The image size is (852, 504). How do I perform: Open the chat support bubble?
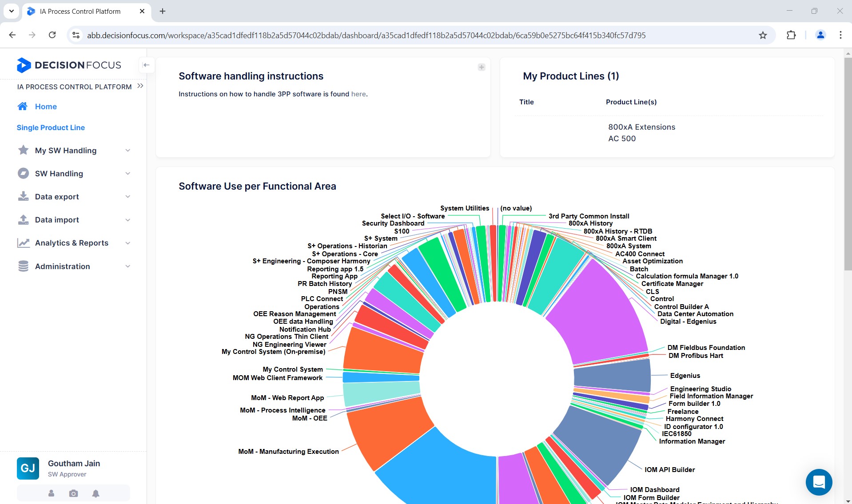[819, 482]
